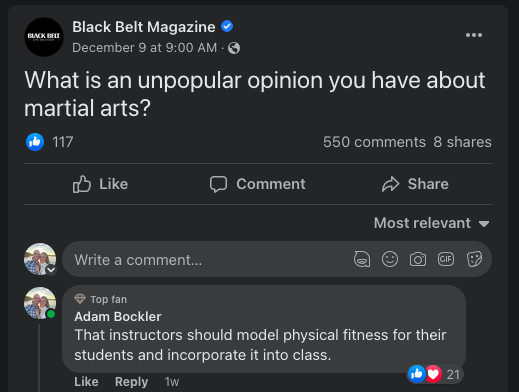This screenshot has width=519, height=392.
Task: Open the 550 comments link
Action: 374,142
